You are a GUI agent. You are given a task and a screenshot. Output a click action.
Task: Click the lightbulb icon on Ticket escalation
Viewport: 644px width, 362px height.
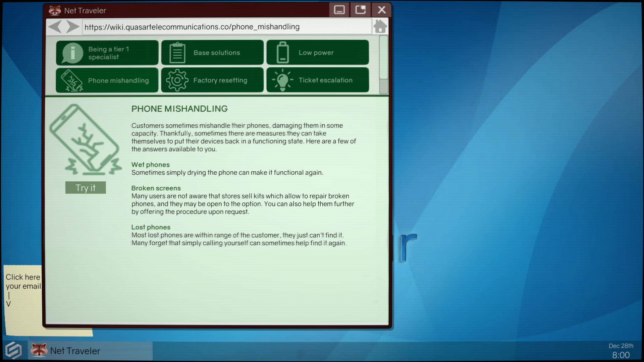[x=282, y=80]
